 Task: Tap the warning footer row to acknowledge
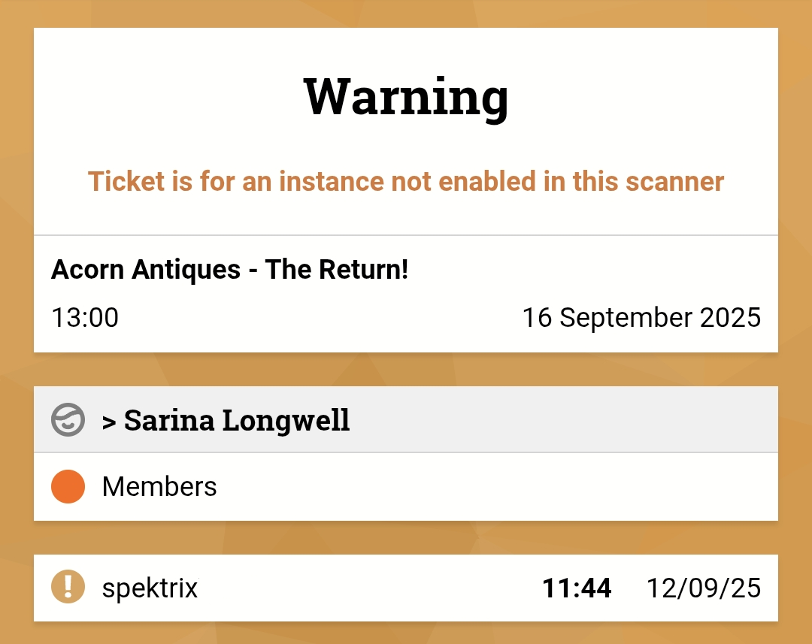(406, 588)
